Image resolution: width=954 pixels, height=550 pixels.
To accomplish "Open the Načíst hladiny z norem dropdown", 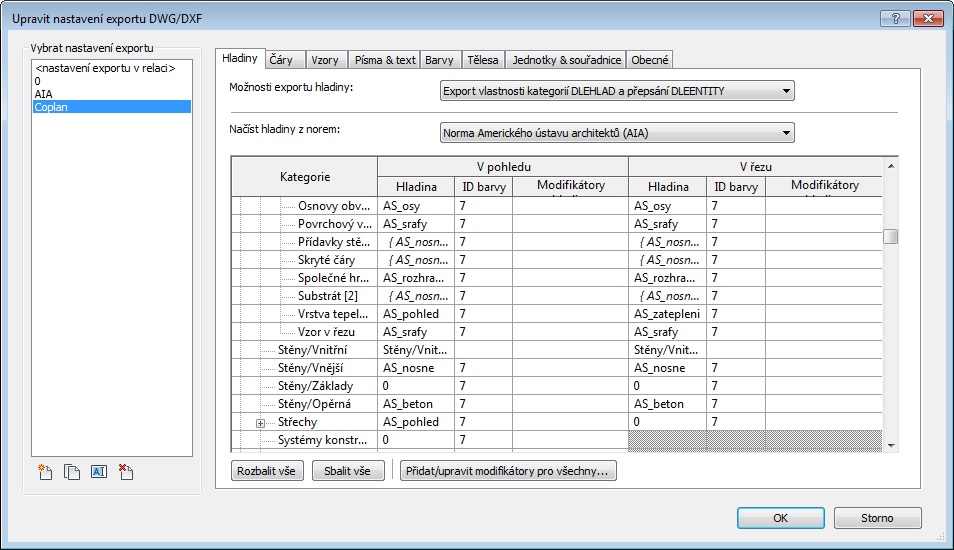I will (617, 132).
